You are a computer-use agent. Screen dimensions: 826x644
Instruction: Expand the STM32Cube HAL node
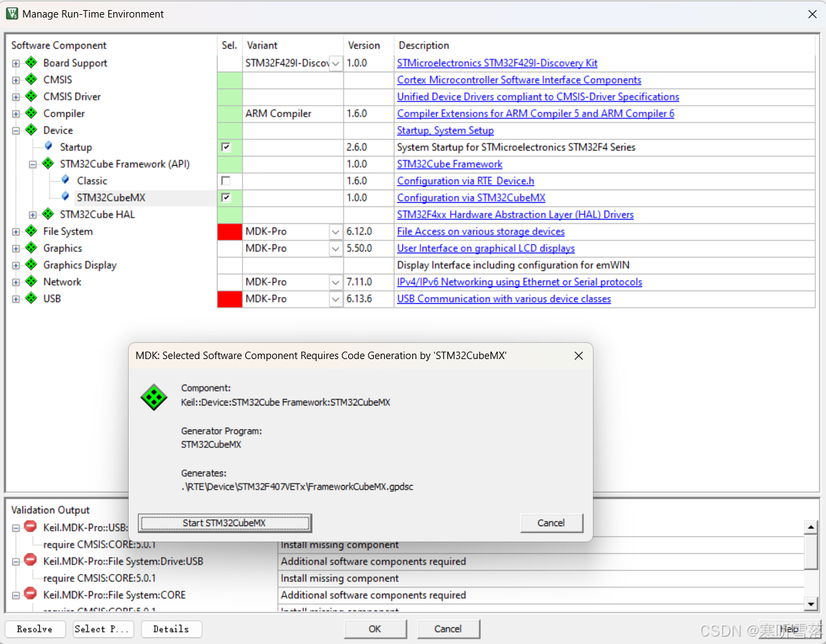pyautogui.click(x=32, y=215)
